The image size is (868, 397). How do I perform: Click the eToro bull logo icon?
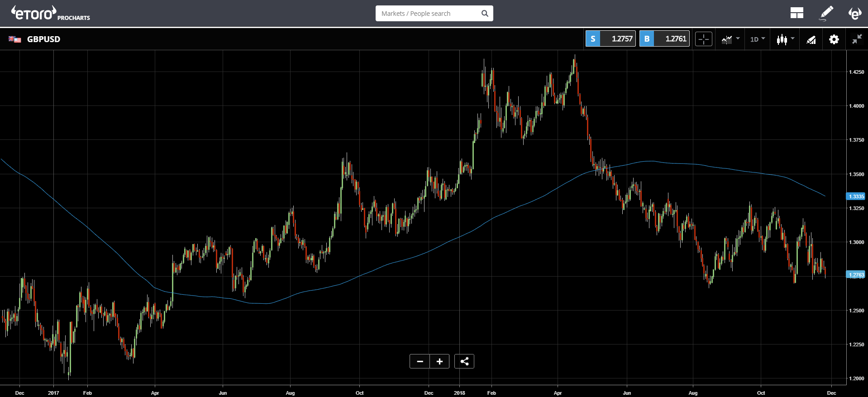click(854, 13)
